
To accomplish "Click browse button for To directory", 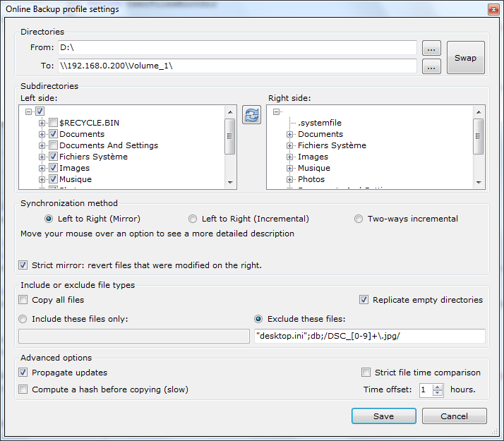I will pyautogui.click(x=431, y=66).
